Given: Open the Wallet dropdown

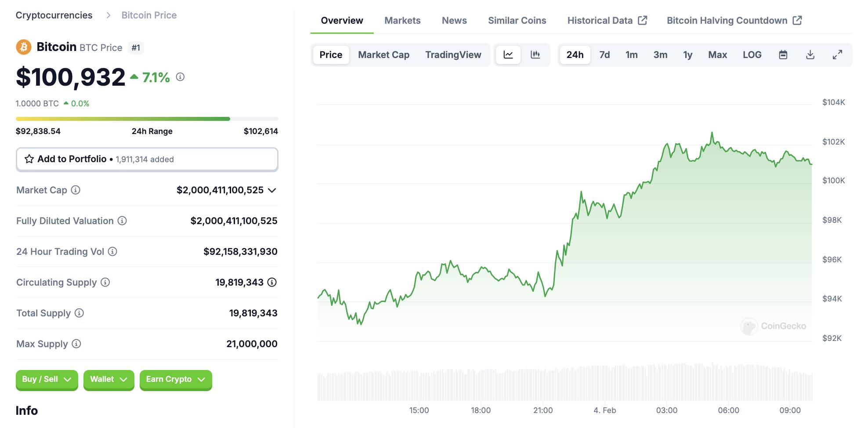Looking at the screenshot, I should pyautogui.click(x=108, y=380).
